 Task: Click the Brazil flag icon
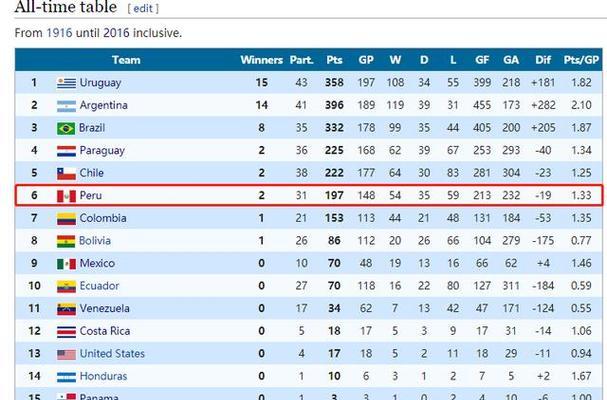66,128
